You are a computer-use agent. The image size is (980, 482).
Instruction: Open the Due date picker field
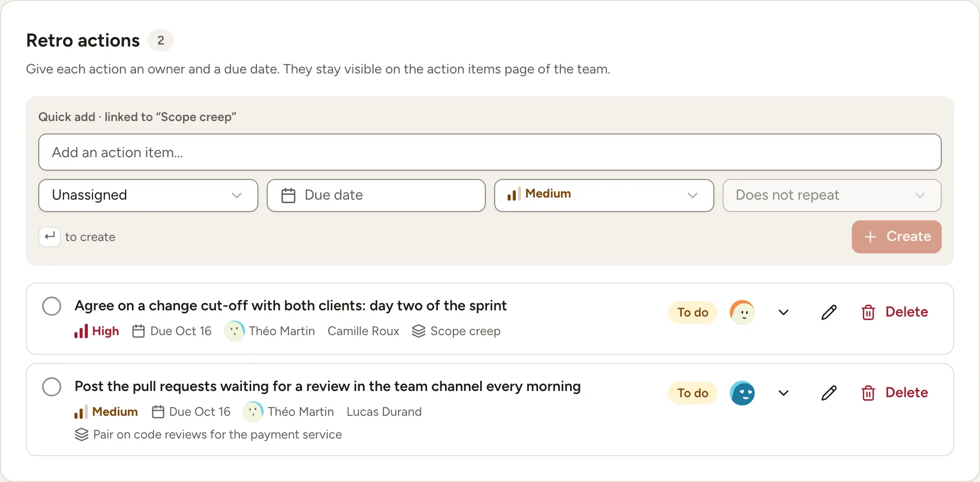pyautogui.click(x=376, y=195)
